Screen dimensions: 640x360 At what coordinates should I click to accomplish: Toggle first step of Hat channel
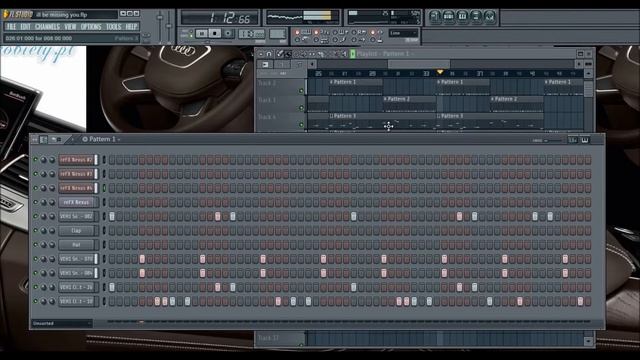(x=111, y=245)
